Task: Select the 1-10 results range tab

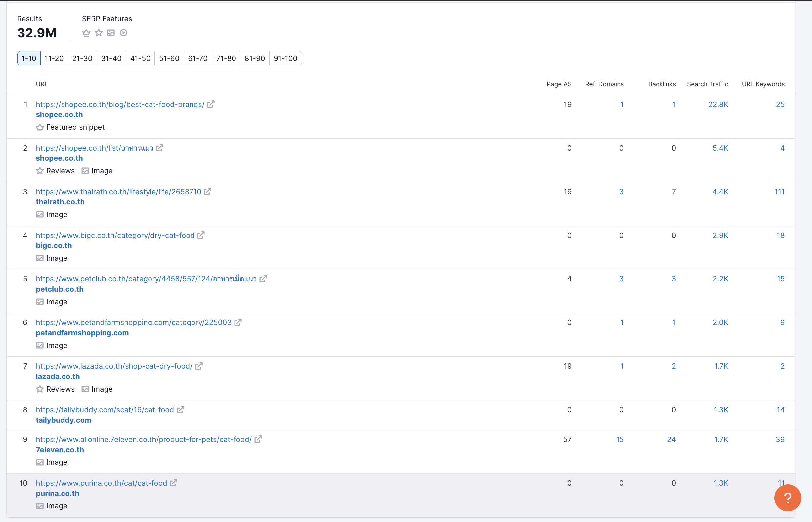Action: tap(29, 58)
